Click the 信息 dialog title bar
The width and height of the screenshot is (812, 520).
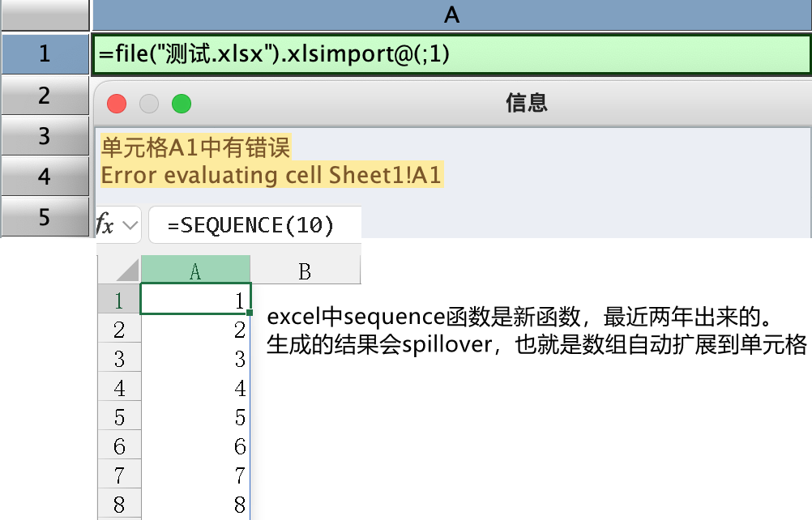coord(527,102)
